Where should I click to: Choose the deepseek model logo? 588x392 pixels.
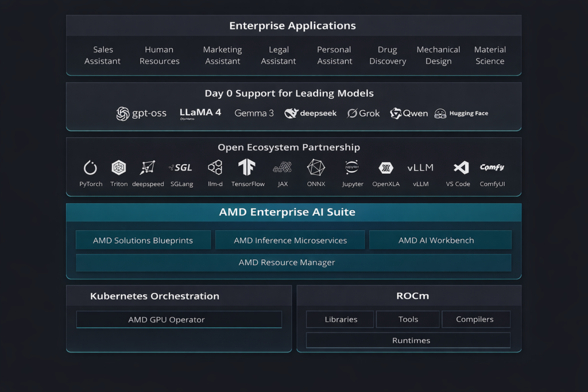pos(311,114)
